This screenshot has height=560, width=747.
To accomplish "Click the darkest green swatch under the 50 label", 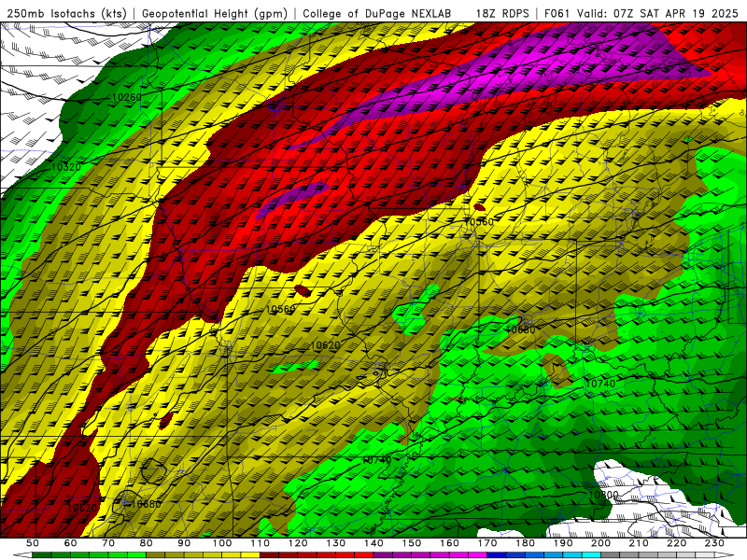I will [42, 555].
